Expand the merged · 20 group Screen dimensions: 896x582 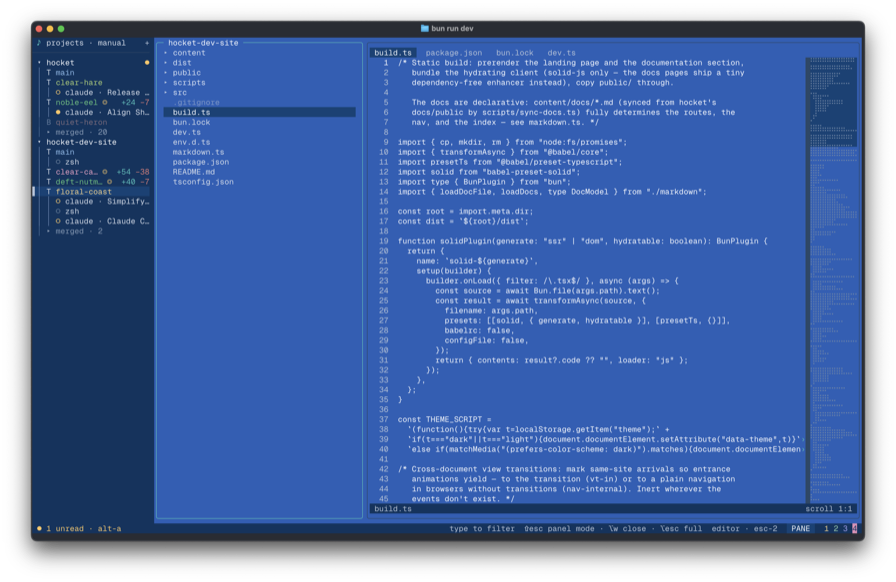coord(49,132)
